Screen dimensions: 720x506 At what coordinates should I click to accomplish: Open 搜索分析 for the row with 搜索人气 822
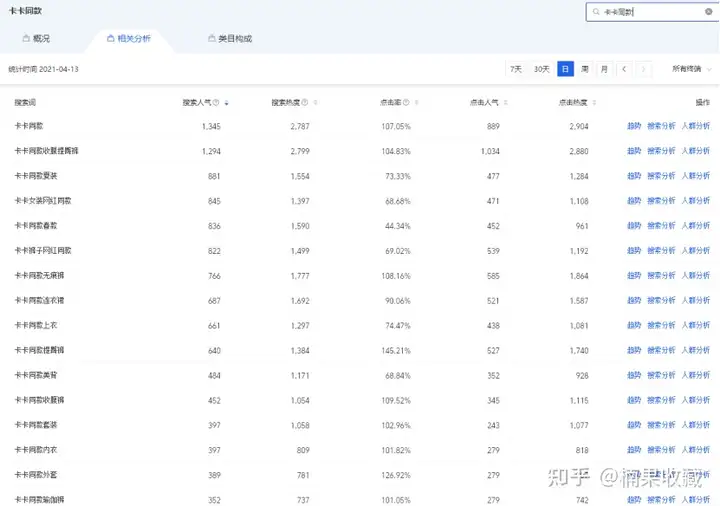[661, 250]
